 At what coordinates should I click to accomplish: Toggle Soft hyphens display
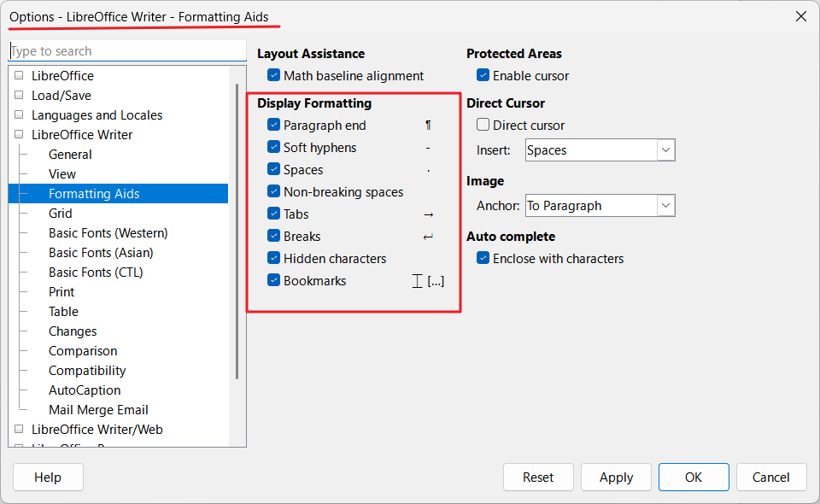point(273,147)
